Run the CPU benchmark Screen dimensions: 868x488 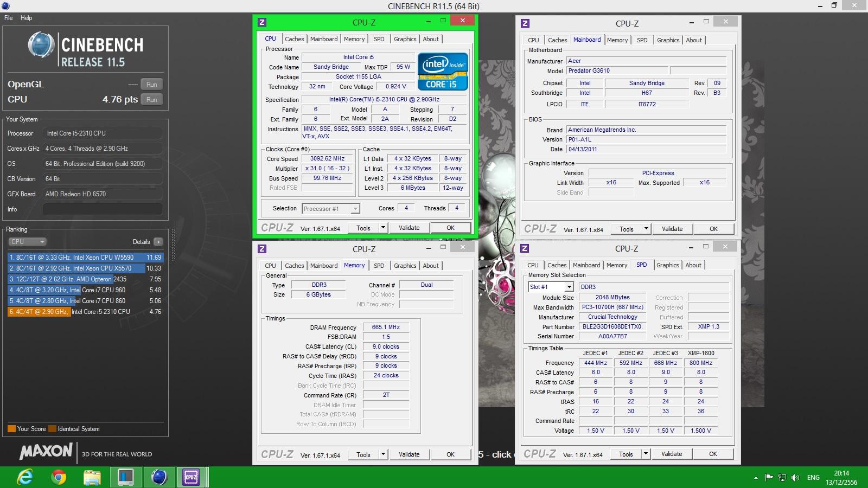[x=152, y=100]
